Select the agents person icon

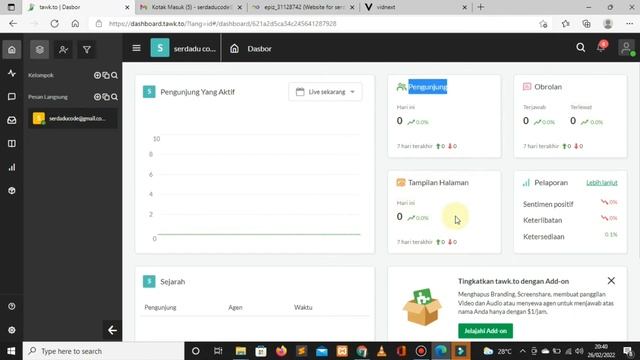pos(63,49)
